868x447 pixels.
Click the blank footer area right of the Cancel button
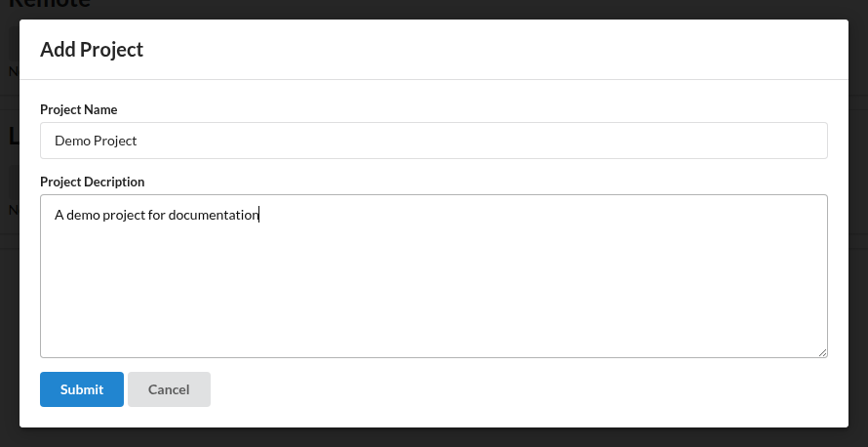pyautogui.click(x=526, y=389)
